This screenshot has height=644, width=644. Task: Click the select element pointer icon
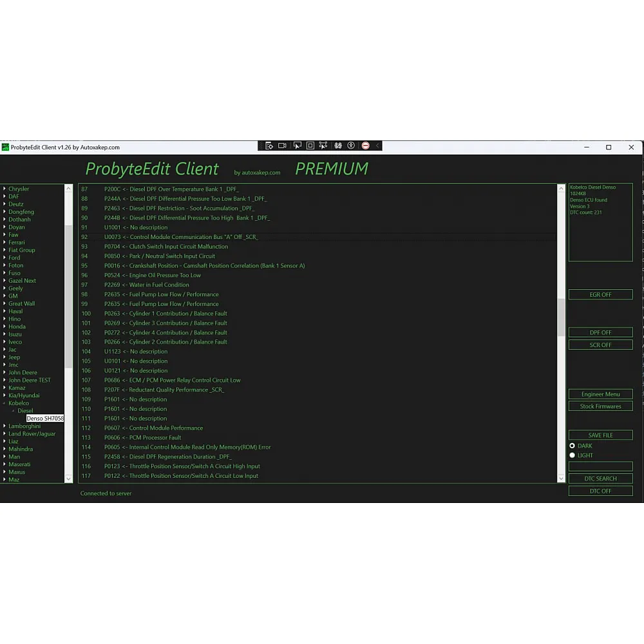click(297, 146)
